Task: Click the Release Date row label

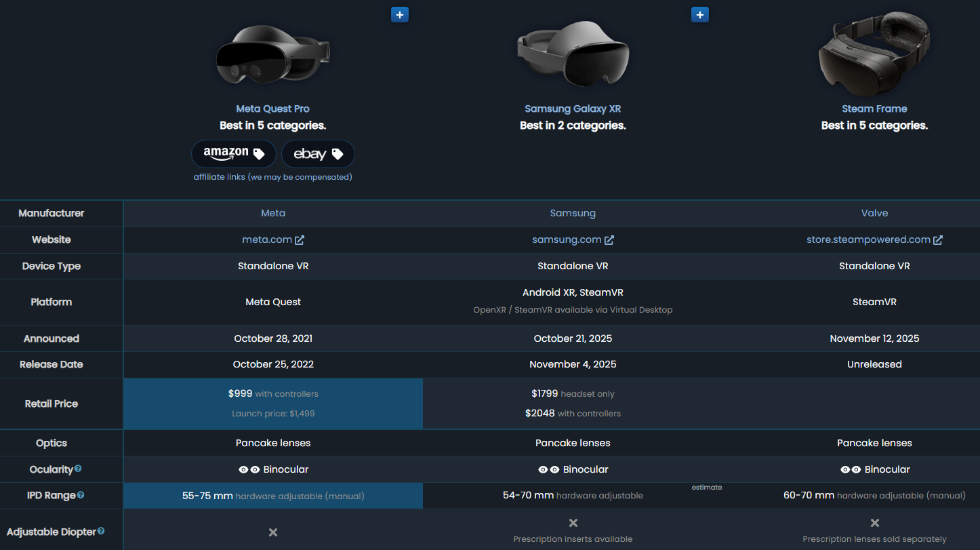Action: coord(52,364)
